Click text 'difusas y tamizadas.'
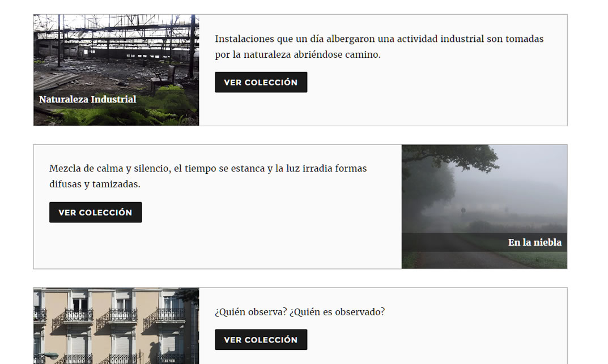Image resolution: width=608 pixels, height=364 pixels. pos(95,185)
